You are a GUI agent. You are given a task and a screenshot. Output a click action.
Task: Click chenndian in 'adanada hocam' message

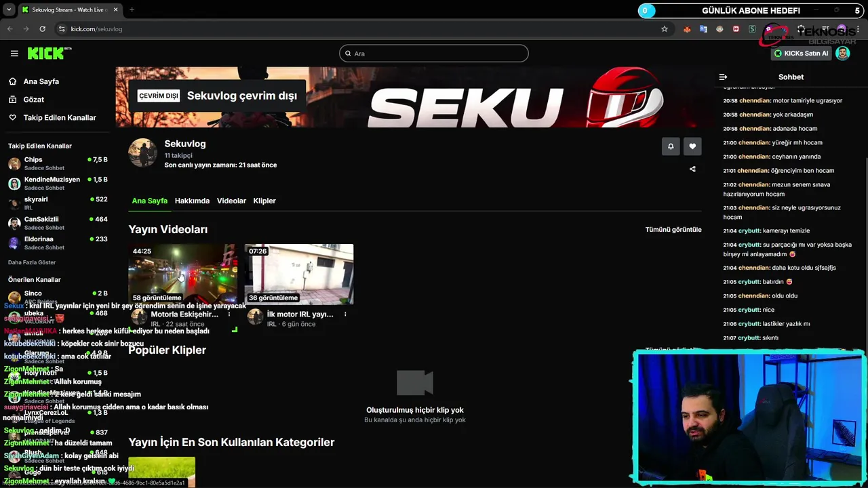[755, 129]
